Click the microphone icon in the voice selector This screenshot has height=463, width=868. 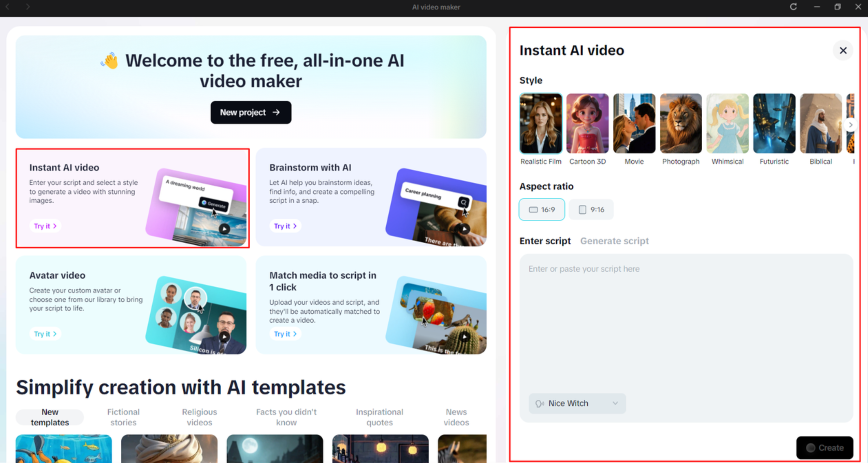coord(540,403)
